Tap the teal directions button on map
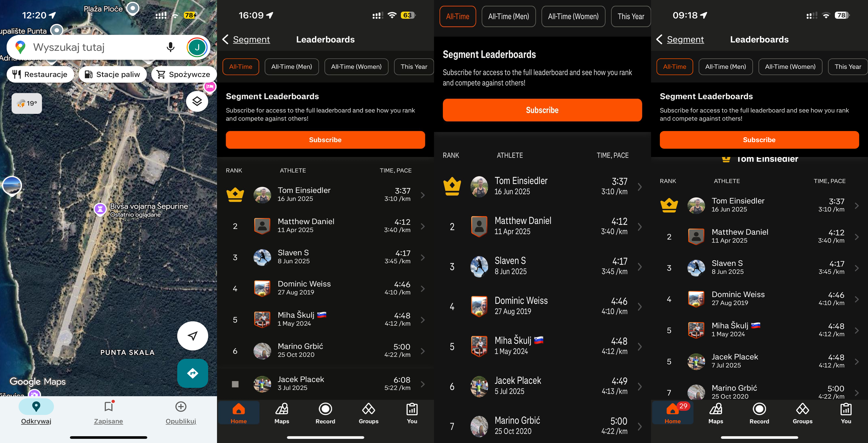868x443 pixels. pos(193,373)
